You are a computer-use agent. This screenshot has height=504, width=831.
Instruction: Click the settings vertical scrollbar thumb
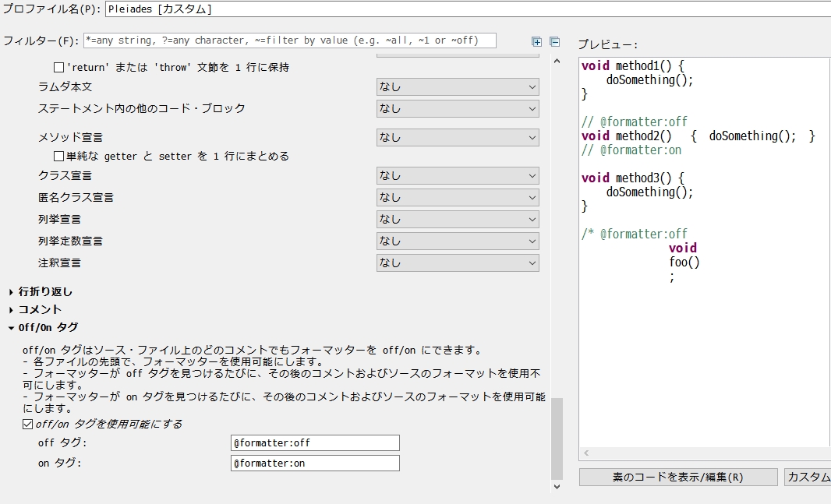point(557,439)
